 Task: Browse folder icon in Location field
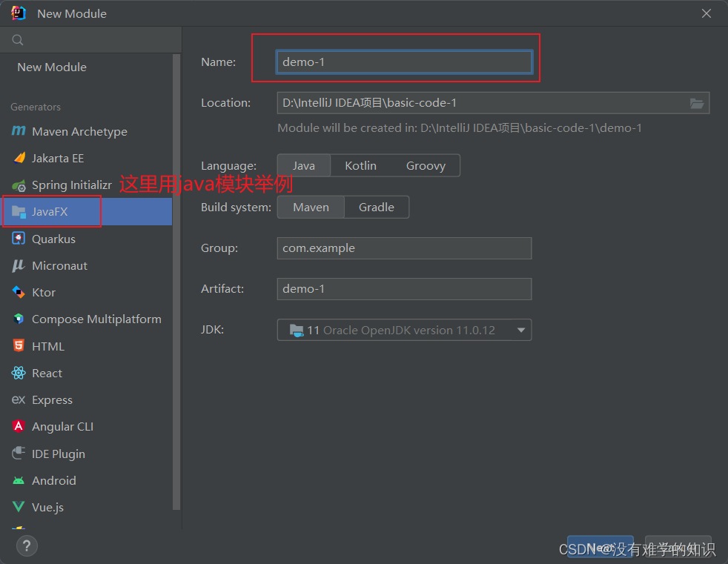[x=696, y=103]
